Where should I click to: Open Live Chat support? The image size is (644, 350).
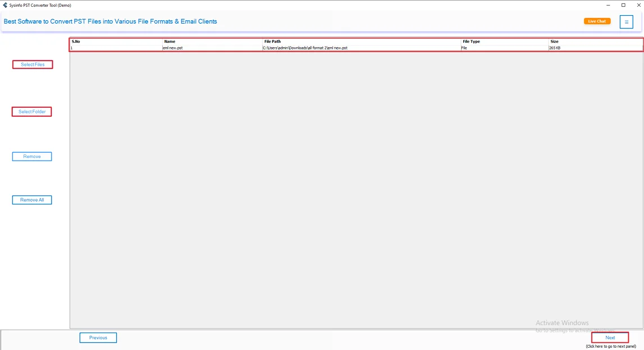click(597, 20)
